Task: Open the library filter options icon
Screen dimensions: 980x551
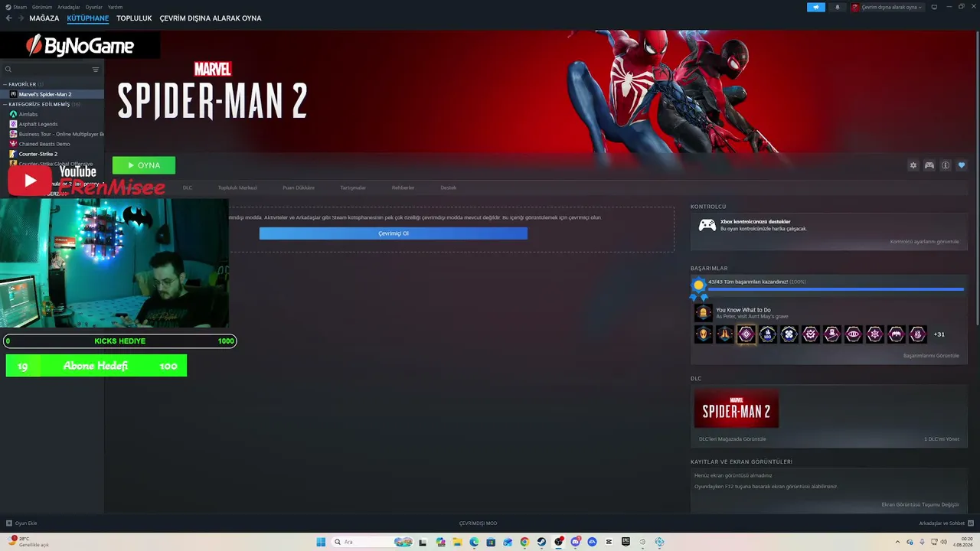Action: (96, 70)
